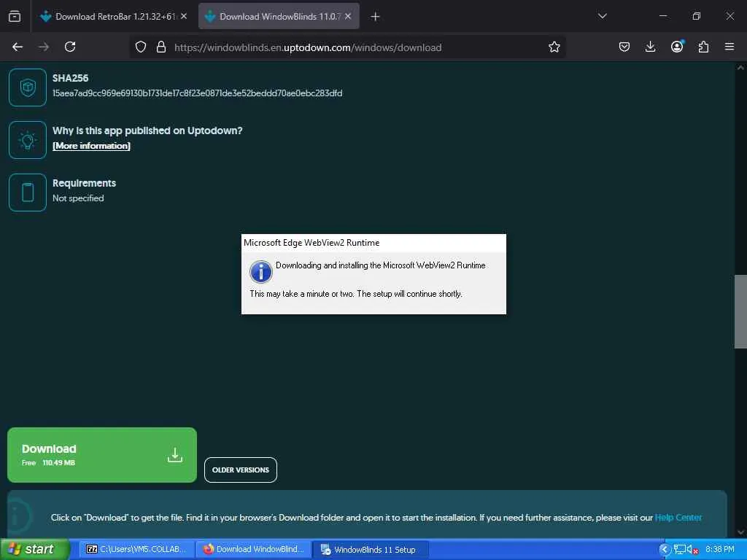The image size is (747, 560).
Task: Open OLDER VERSIONS list
Action: (241, 470)
